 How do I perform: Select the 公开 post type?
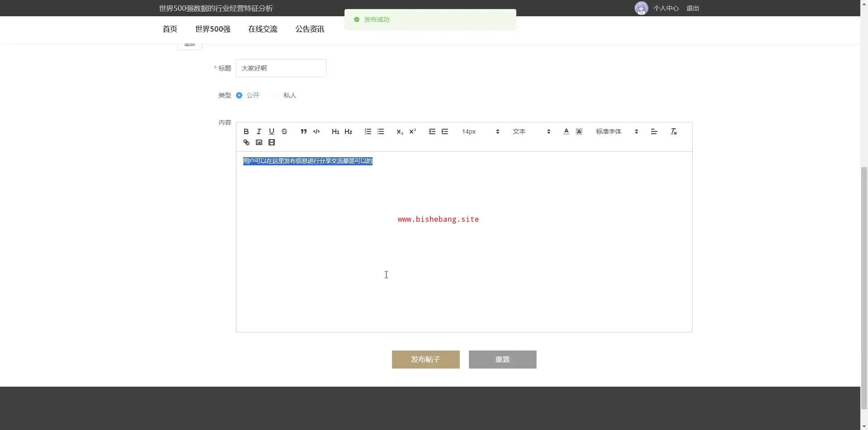click(239, 95)
